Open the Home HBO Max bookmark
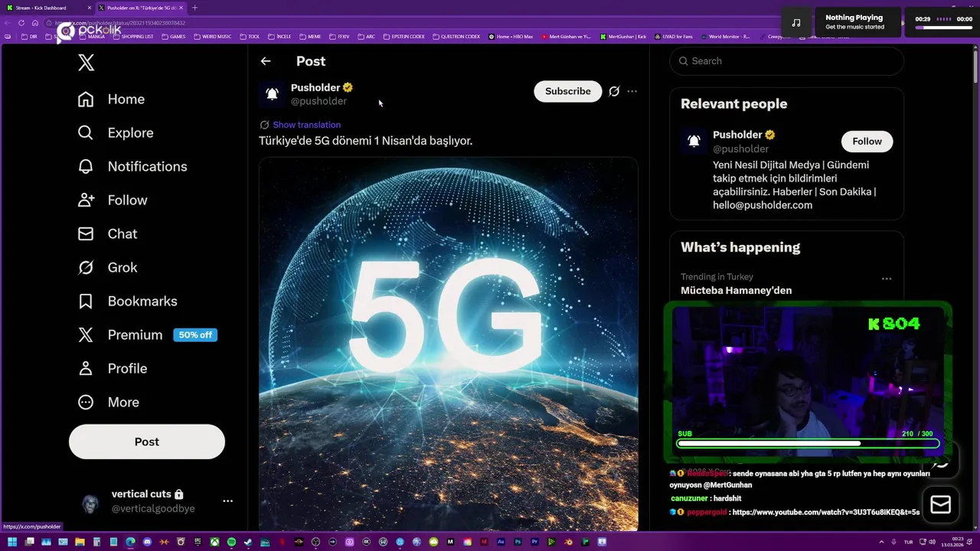This screenshot has width=980, height=551. click(511, 37)
